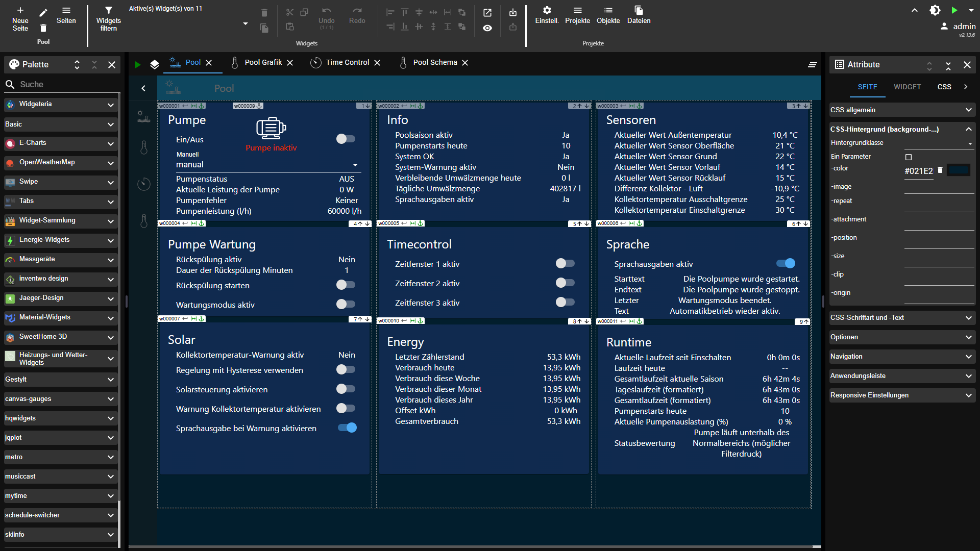Check the Ein Parameter checkbox

[x=909, y=157]
